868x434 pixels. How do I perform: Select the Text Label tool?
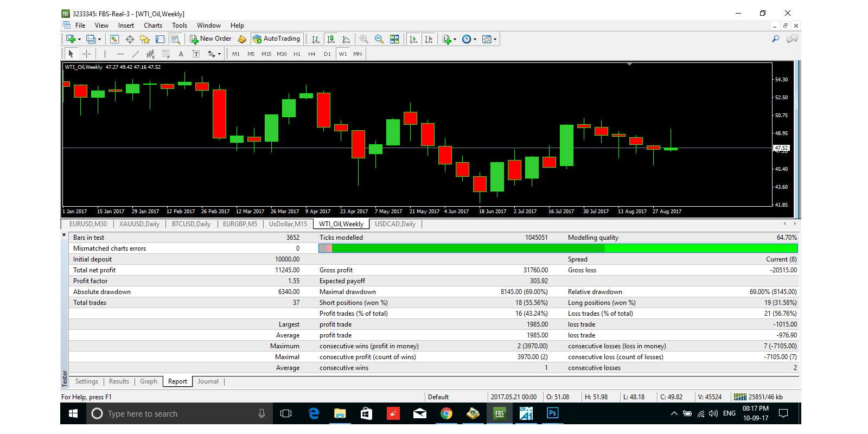coord(196,54)
